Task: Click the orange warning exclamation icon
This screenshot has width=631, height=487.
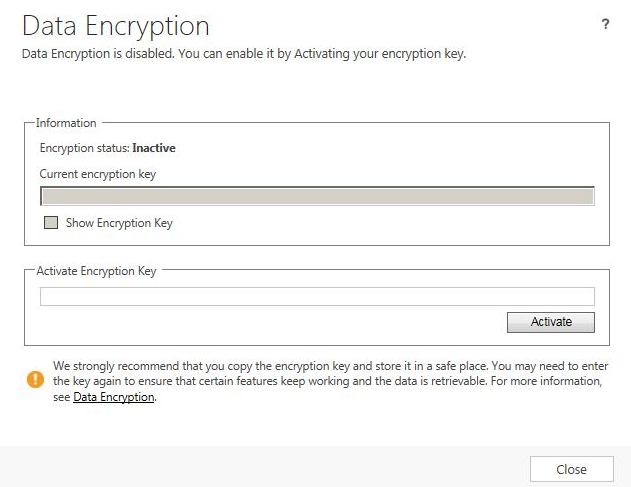Action: click(36, 379)
